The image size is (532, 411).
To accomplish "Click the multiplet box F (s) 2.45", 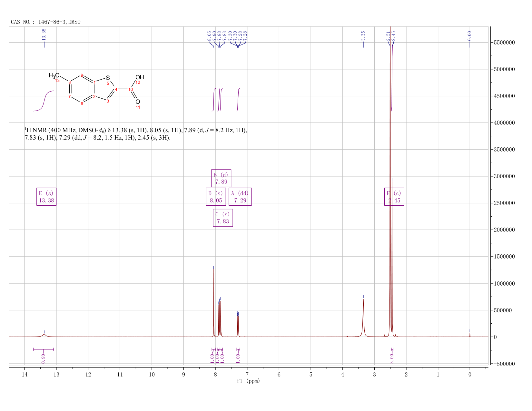I will click(x=394, y=197).
